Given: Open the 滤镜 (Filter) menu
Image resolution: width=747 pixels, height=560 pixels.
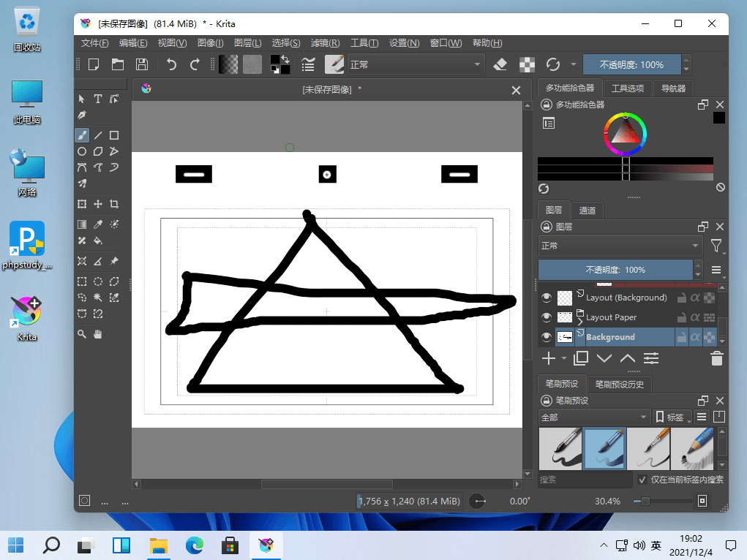Looking at the screenshot, I should click(325, 43).
